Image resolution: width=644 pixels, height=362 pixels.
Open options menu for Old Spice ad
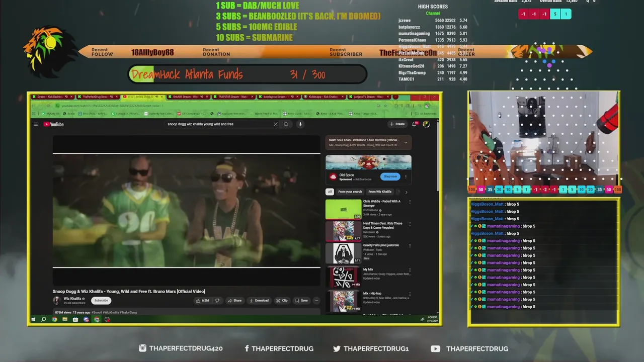[406, 176]
